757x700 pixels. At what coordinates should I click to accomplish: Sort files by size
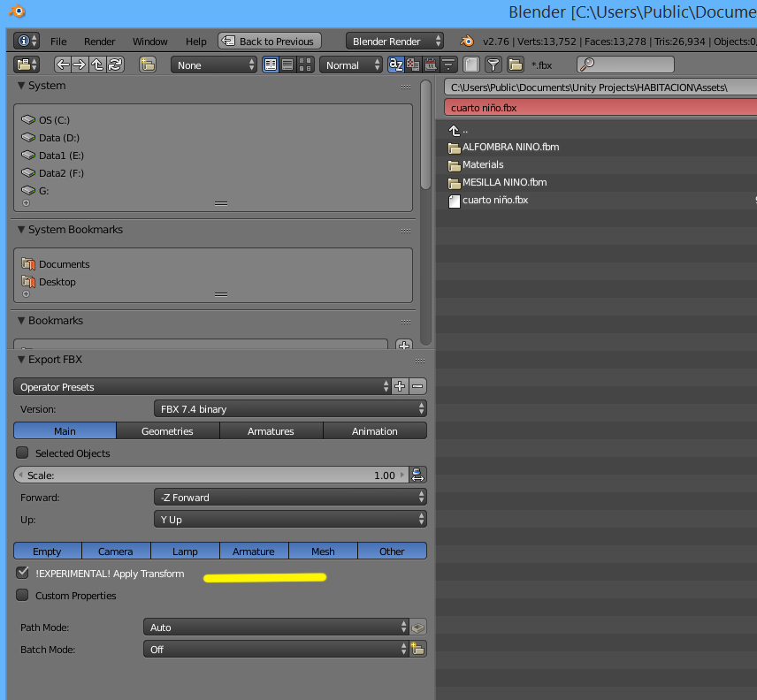[448, 65]
